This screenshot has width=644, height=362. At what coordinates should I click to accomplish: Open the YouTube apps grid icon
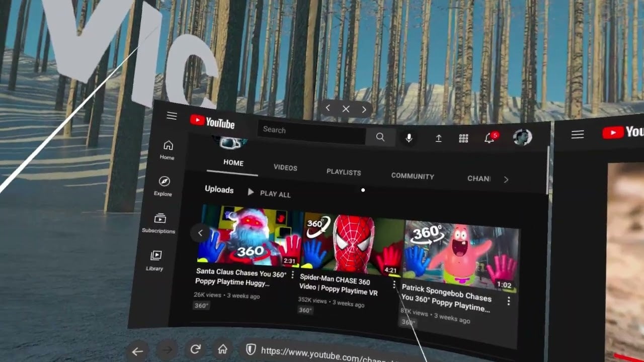pos(464,138)
